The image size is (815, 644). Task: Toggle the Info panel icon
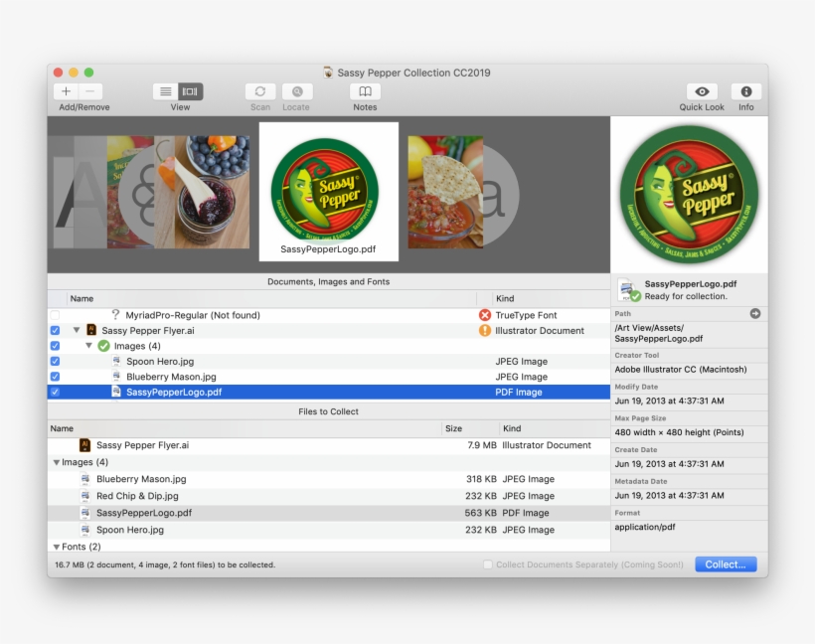click(x=745, y=91)
